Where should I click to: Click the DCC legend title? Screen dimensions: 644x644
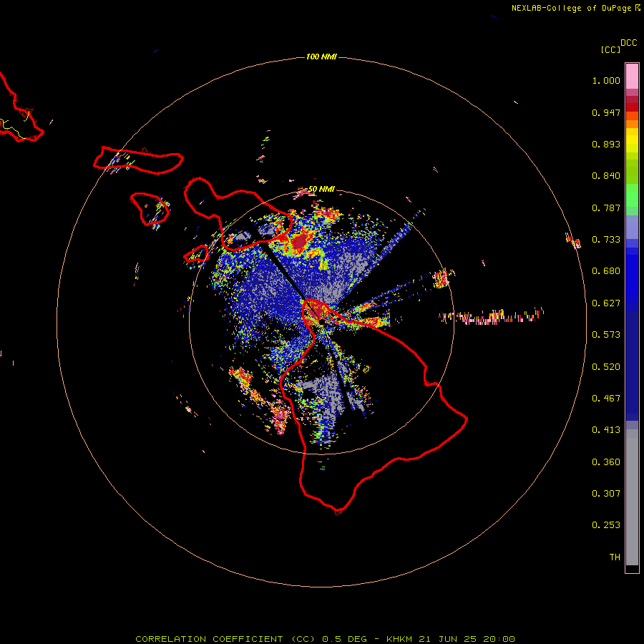point(629,43)
